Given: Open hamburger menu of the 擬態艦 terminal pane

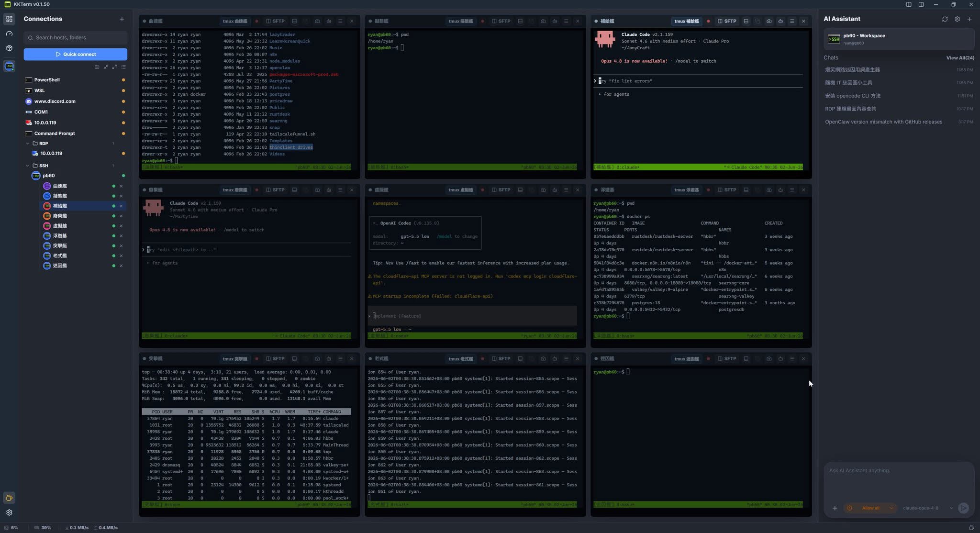Looking at the screenshot, I should click(x=566, y=21).
